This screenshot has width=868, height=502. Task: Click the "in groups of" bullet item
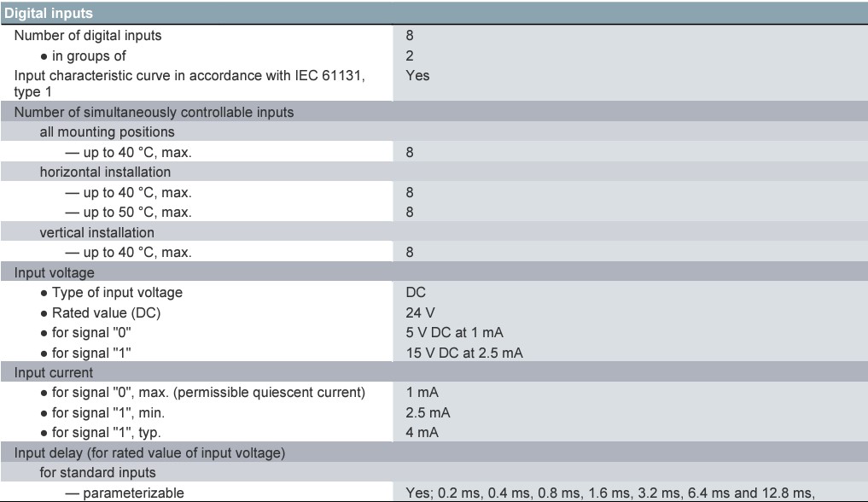pos(83,55)
